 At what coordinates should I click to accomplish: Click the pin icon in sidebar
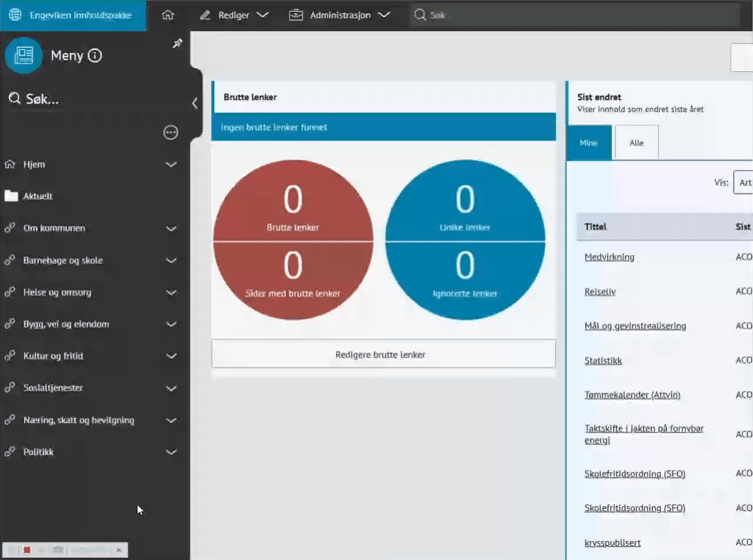click(x=177, y=44)
